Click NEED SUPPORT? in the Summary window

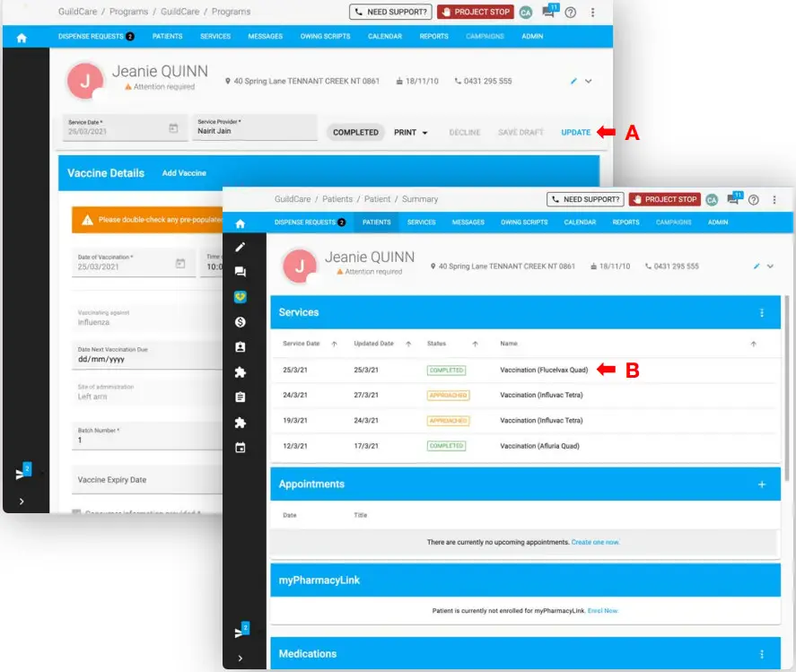click(x=585, y=199)
